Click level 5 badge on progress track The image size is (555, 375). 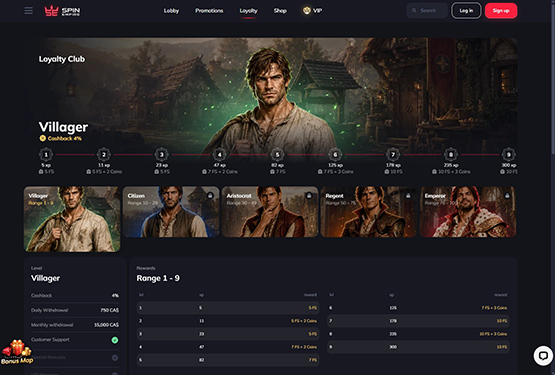277,154
